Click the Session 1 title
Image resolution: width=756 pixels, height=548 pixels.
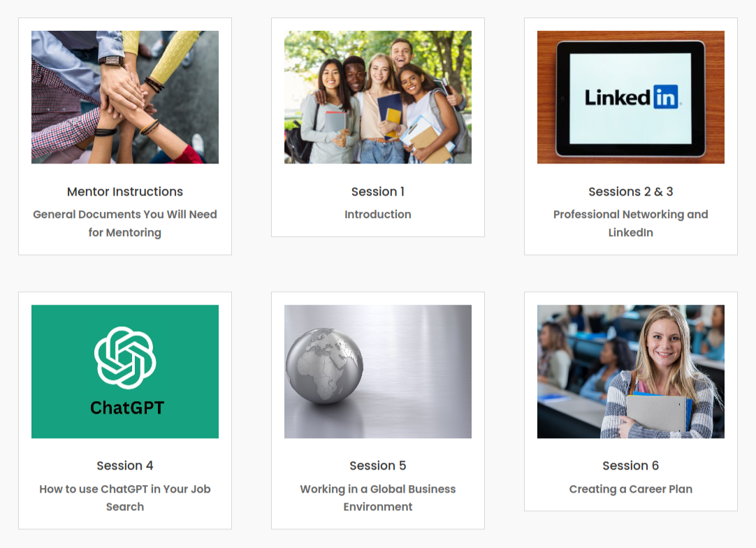tap(378, 192)
